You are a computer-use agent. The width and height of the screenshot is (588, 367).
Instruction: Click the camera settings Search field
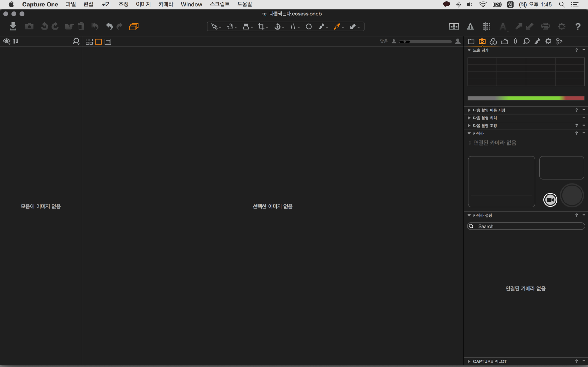[529, 226]
